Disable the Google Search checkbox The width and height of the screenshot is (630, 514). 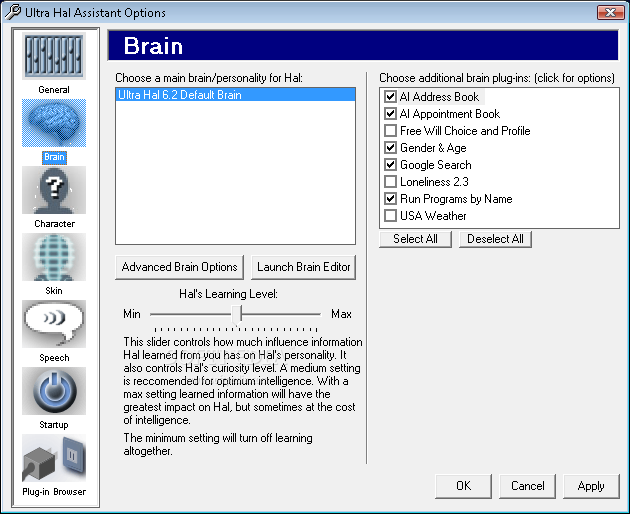pos(390,164)
